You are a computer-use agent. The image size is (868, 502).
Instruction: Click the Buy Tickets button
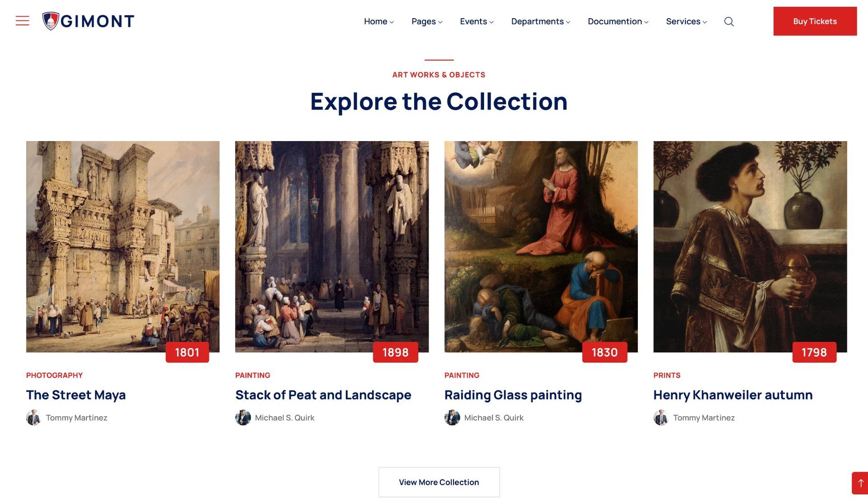pos(815,21)
